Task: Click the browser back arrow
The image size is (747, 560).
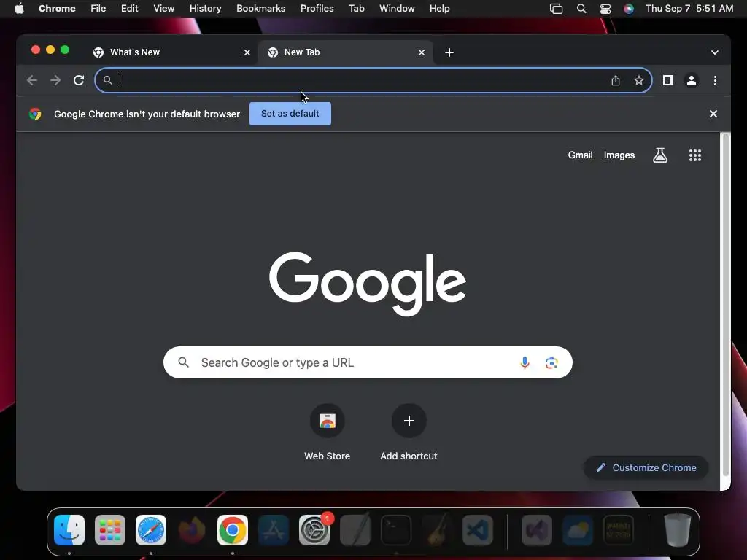Action: (32, 80)
